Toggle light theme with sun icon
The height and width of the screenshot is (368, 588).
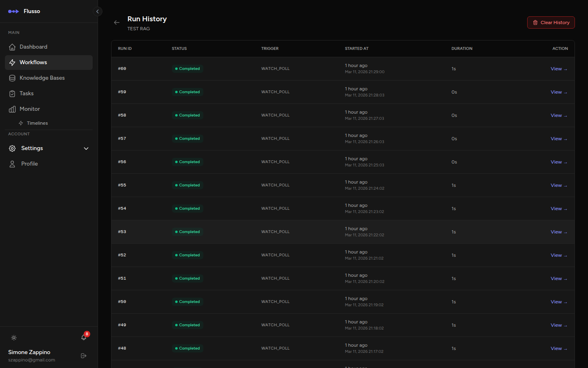pyautogui.click(x=14, y=338)
